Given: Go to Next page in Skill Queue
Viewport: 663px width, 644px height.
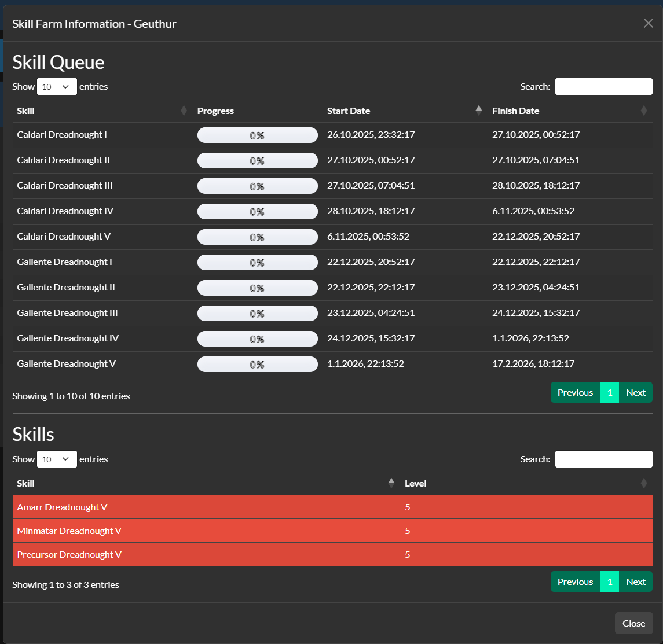Looking at the screenshot, I should pos(635,392).
